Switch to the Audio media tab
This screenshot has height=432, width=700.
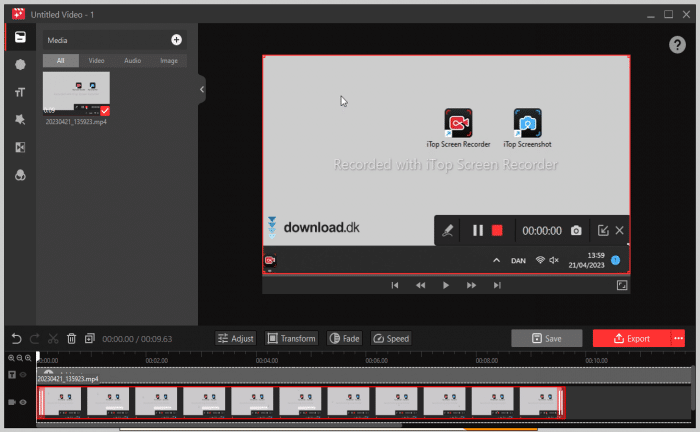click(x=133, y=61)
